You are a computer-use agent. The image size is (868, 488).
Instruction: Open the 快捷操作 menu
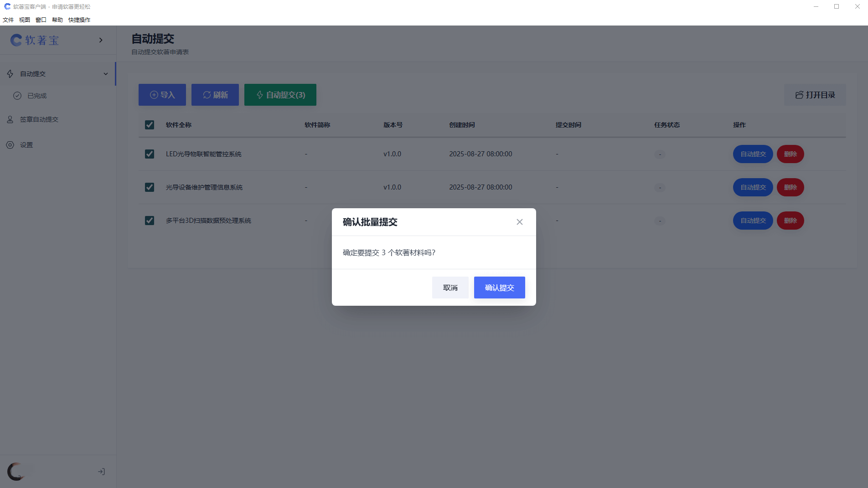[78, 20]
